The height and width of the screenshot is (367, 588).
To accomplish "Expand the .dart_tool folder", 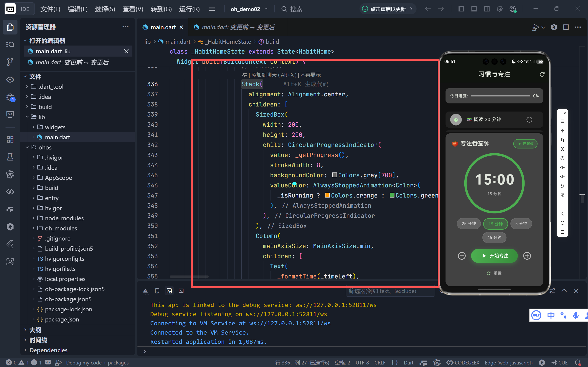I will [x=51, y=87].
